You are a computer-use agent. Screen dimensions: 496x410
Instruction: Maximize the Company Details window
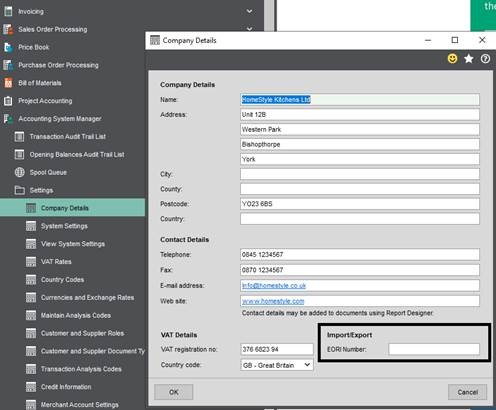point(455,40)
